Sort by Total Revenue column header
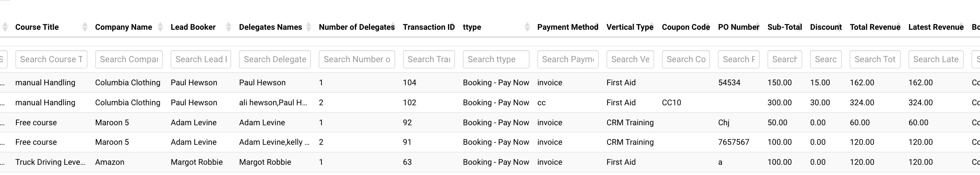 (875, 27)
